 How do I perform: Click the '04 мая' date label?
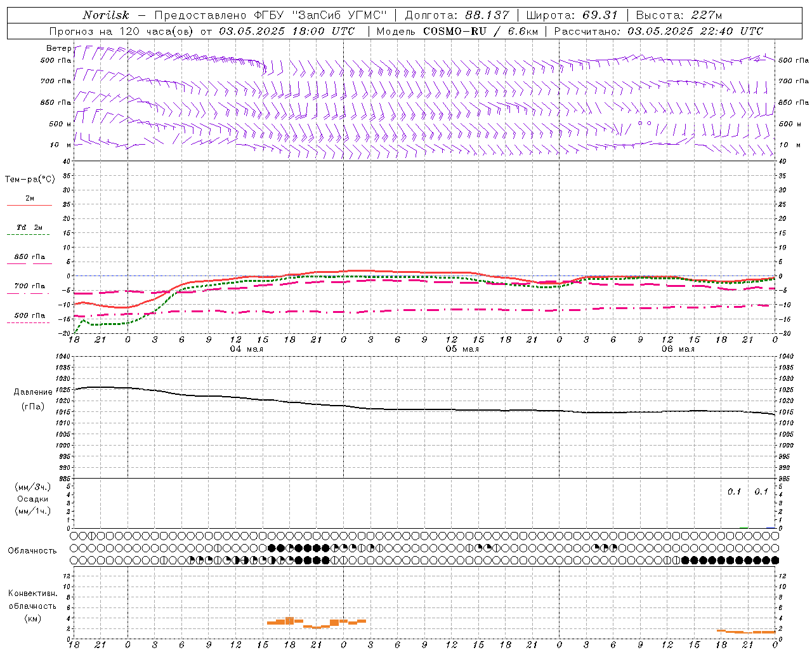(x=246, y=349)
